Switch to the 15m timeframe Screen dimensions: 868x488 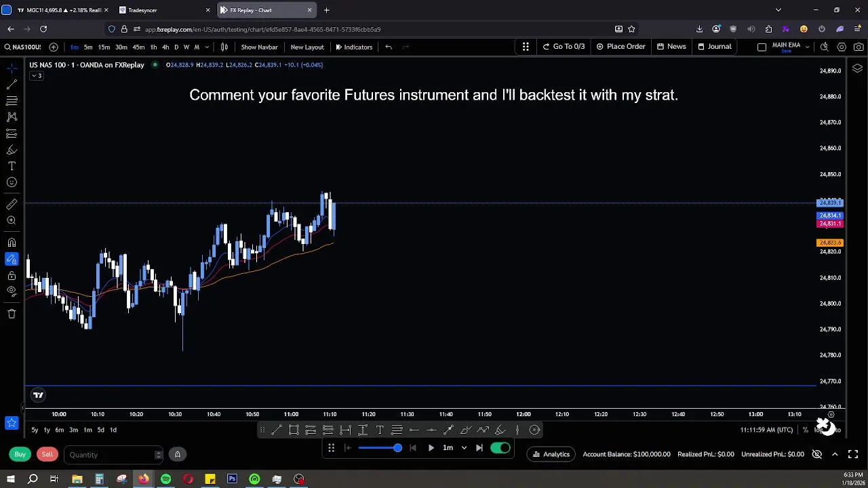pyautogui.click(x=104, y=47)
